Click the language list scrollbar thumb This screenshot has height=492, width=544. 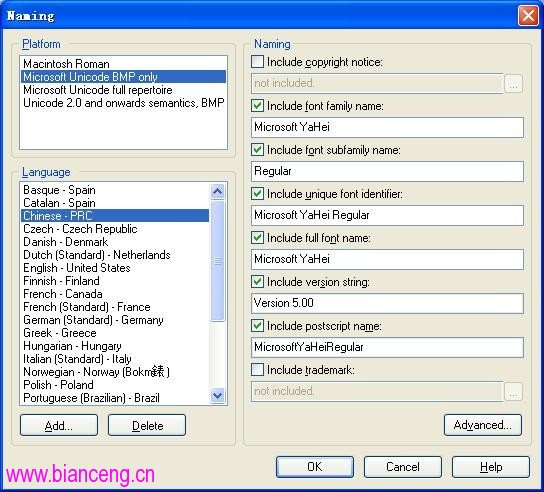point(218,261)
